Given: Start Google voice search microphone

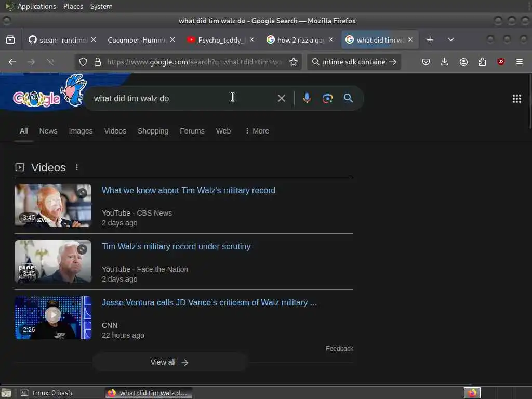Looking at the screenshot, I should [x=307, y=98].
